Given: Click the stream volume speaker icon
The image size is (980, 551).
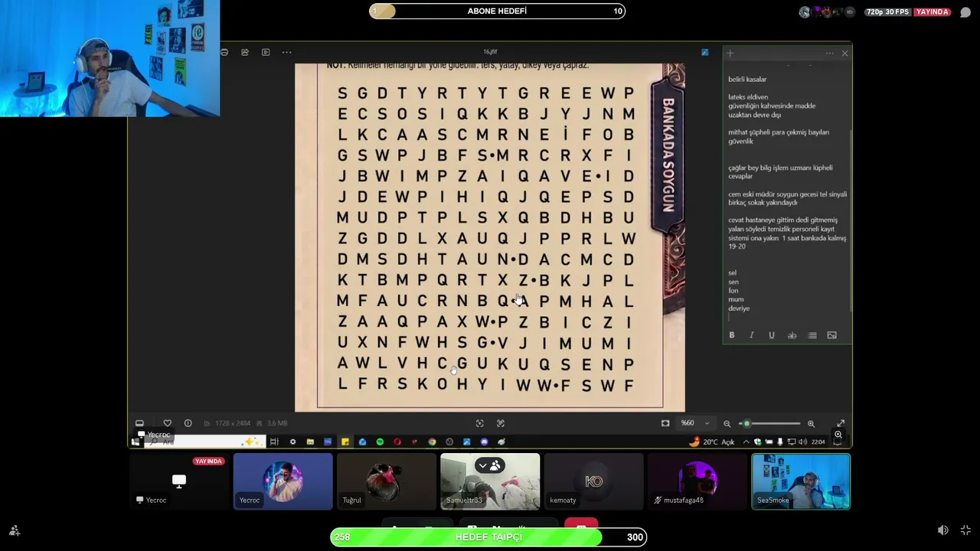Looking at the screenshot, I should [x=943, y=530].
